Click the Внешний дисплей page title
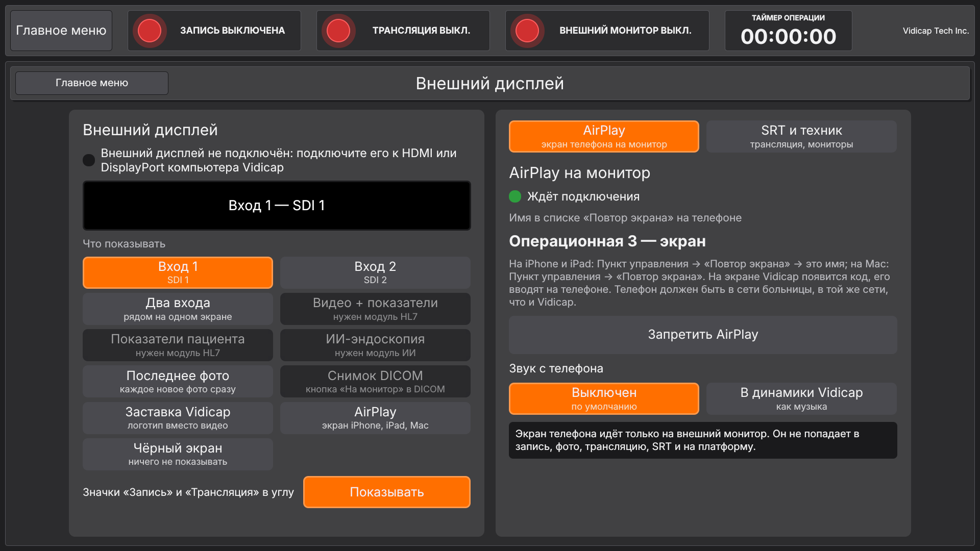Image resolution: width=980 pixels, height=551 pixels. coord(490,83)
